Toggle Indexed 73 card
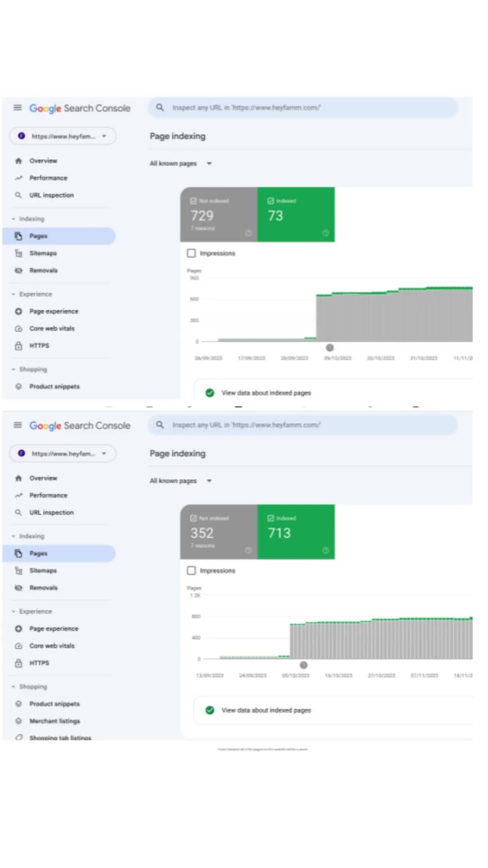The width and height of the screenshot is (488, 868). (x=296, y=214)
